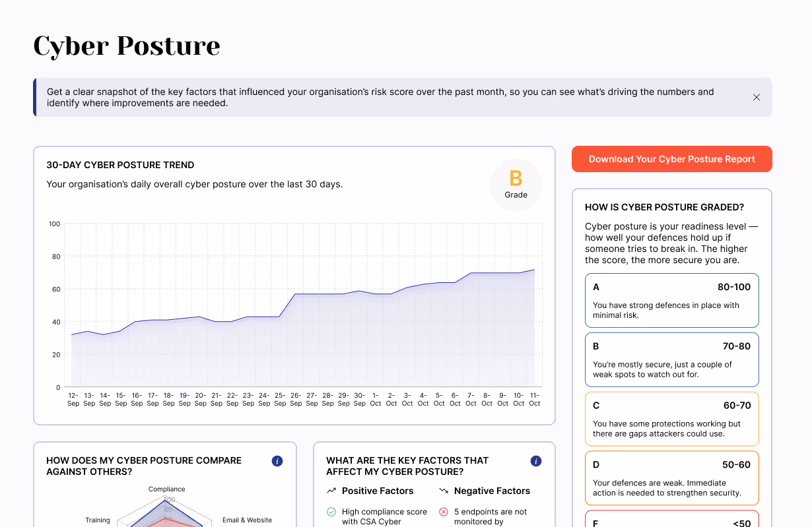Select the F grade card at the bottom

click(671, 521)
